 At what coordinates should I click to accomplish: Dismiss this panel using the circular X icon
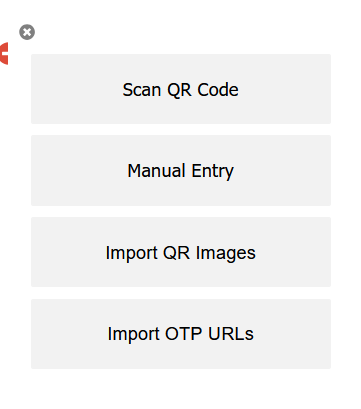(27, 32)
